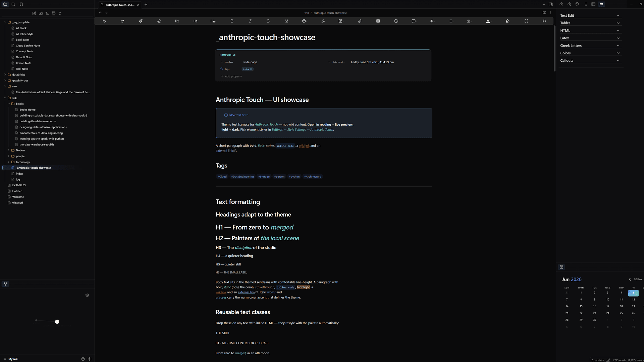Open the MyWiki vault switcher
Screen dimensions: 644x362
[12, 359]
